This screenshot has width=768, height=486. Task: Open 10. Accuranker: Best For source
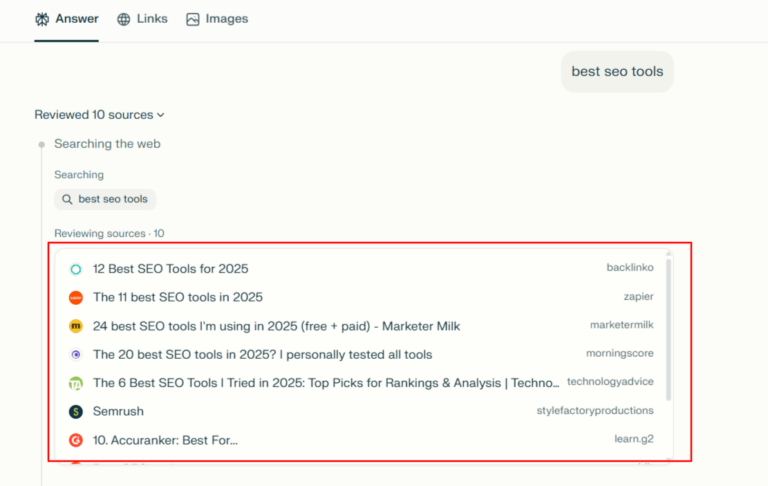tap(165, 440)
